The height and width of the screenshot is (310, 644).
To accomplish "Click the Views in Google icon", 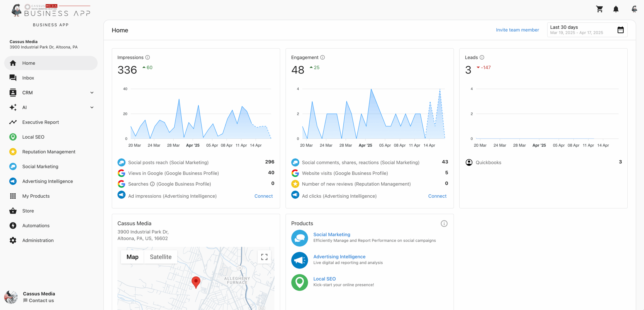I will click(x=122, y=173).
